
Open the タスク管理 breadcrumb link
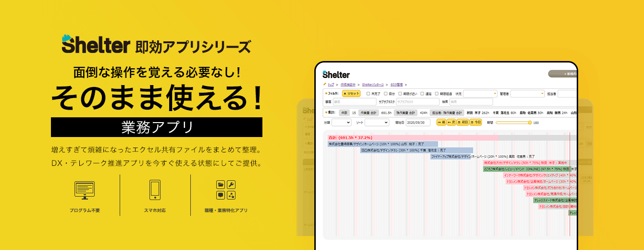tap(396, 85)
